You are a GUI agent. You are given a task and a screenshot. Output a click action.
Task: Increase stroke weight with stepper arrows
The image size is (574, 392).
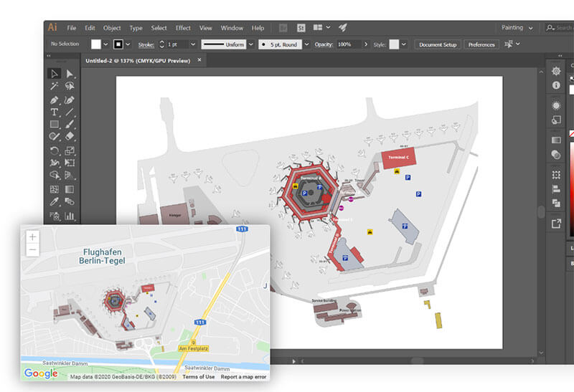(162, 42)
